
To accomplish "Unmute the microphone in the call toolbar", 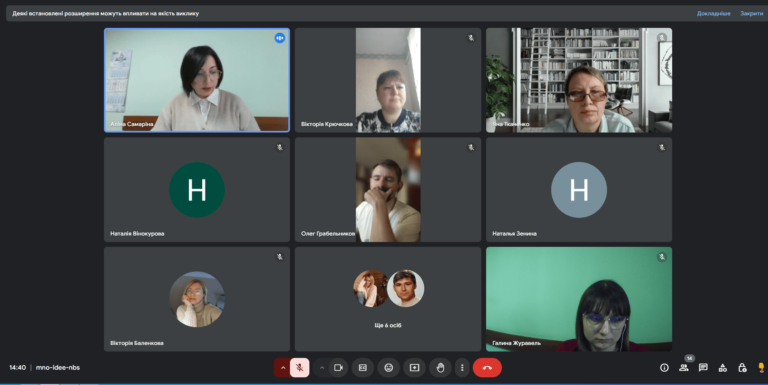I will [299, 368].
